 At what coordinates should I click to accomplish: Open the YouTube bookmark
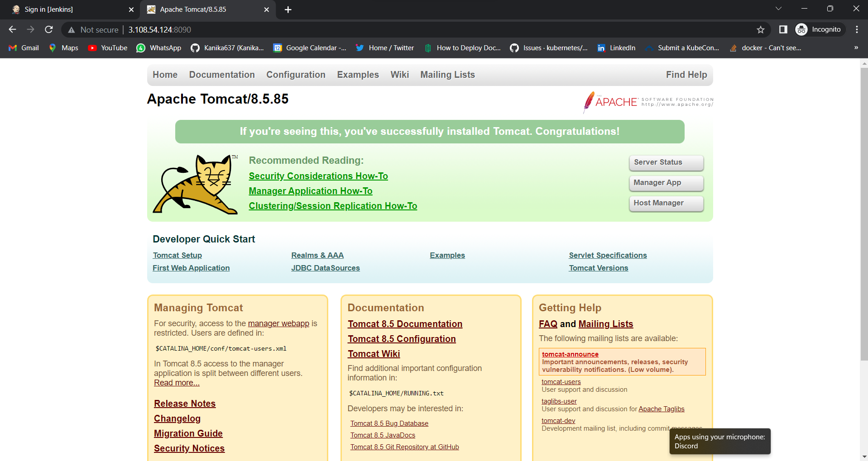click(108, 48)
